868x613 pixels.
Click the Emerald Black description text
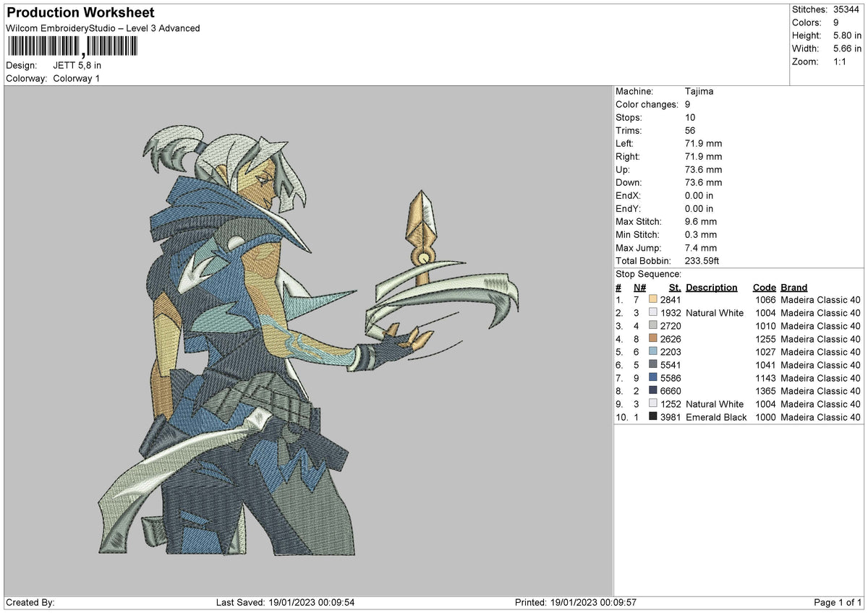pos(716,417)
